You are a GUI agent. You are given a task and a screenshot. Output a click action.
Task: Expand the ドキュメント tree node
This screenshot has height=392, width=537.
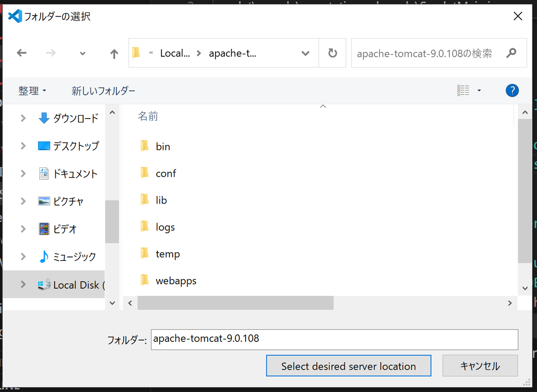[x=23, y=174]
